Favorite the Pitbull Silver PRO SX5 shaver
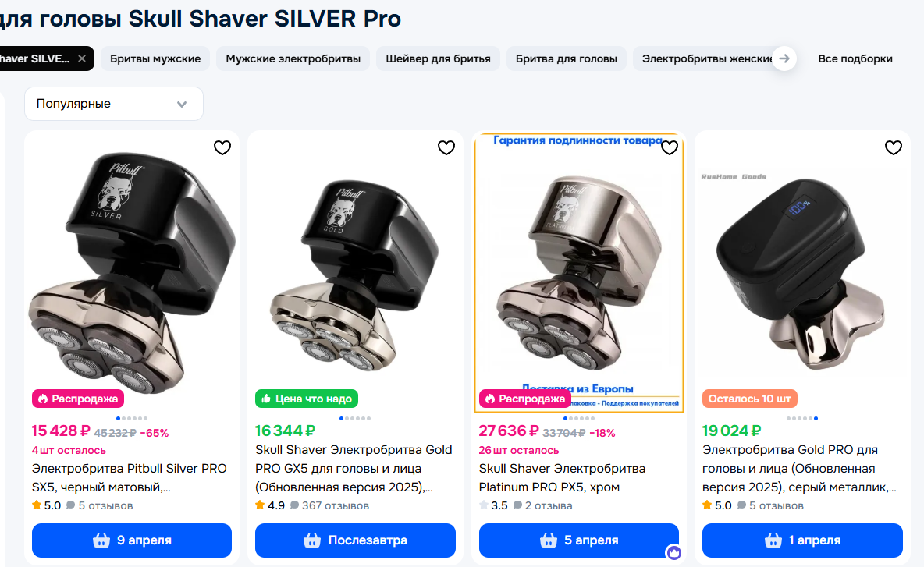 [222, 147]
